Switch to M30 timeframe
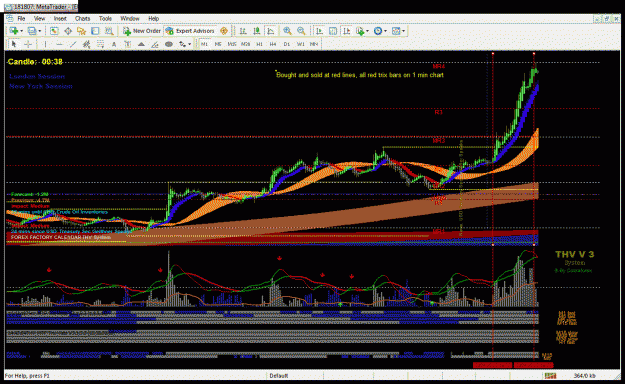 (246, 44)
